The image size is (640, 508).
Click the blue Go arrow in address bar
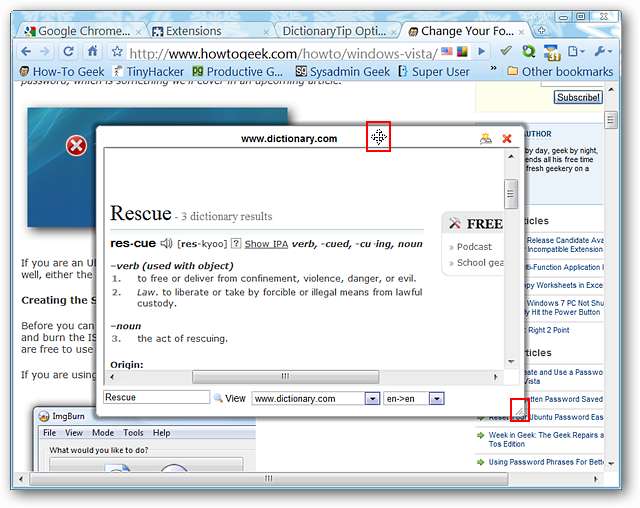[482, 51]
